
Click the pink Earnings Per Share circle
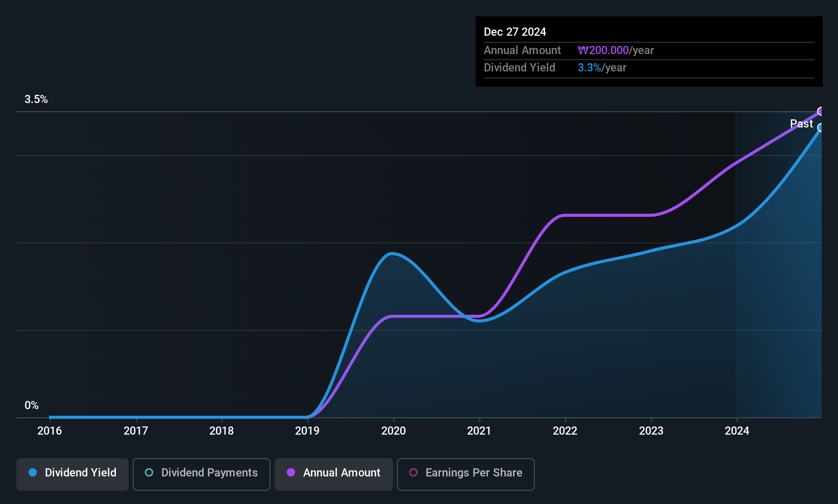[x=413, y=472]
